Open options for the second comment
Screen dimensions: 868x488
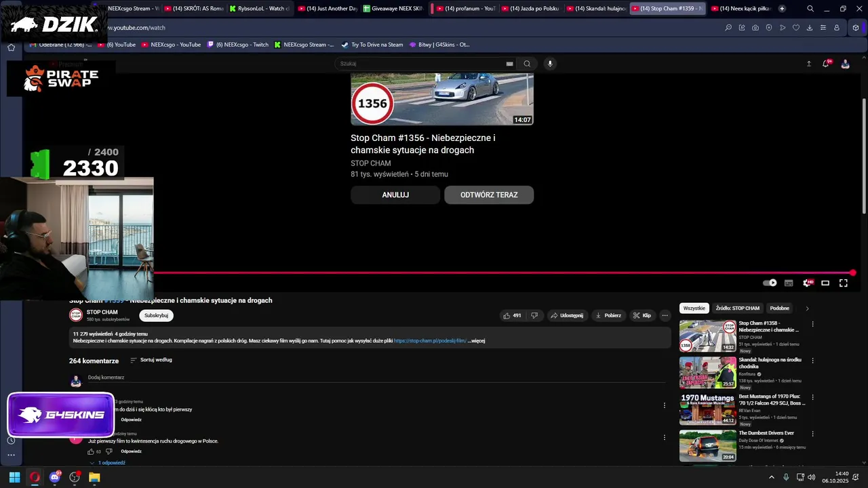click(665, 437)
